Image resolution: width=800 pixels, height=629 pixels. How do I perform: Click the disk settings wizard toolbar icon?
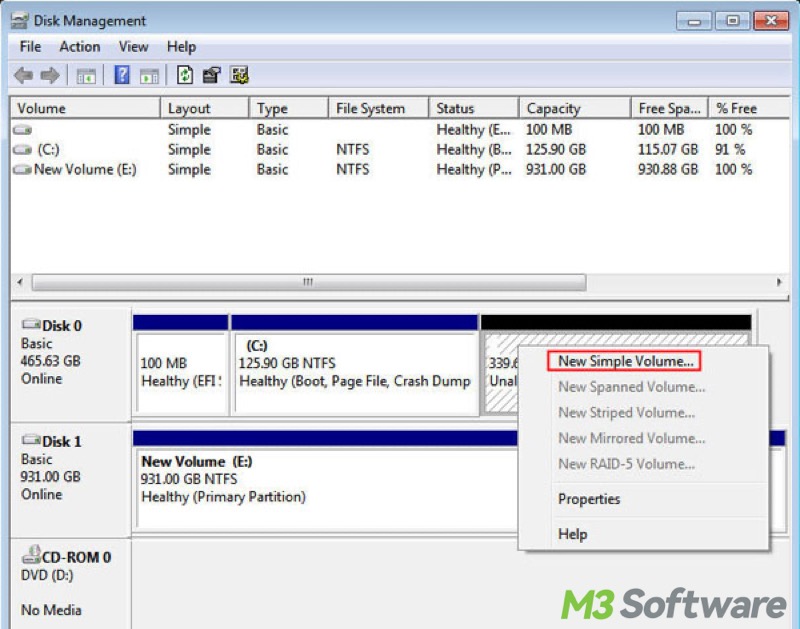point(239,75)
